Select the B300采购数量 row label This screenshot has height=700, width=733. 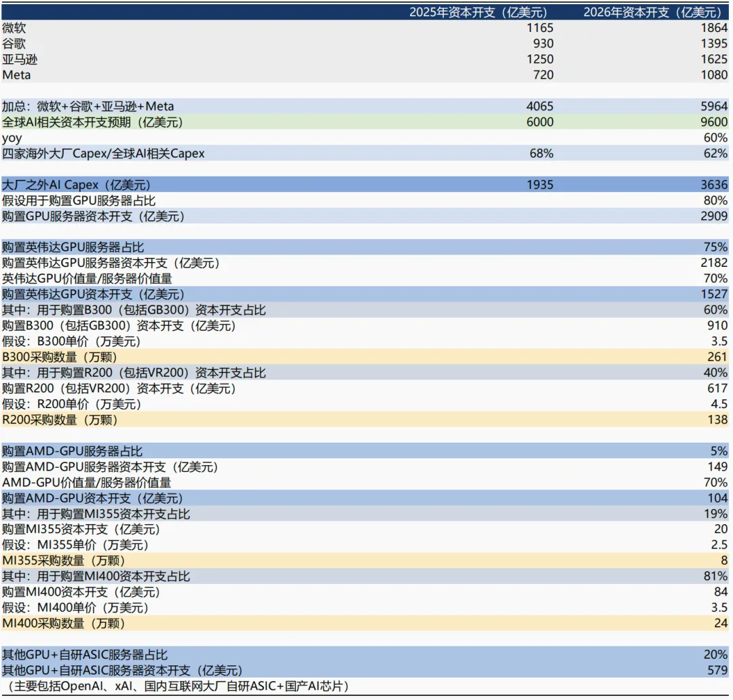[59, 357]
